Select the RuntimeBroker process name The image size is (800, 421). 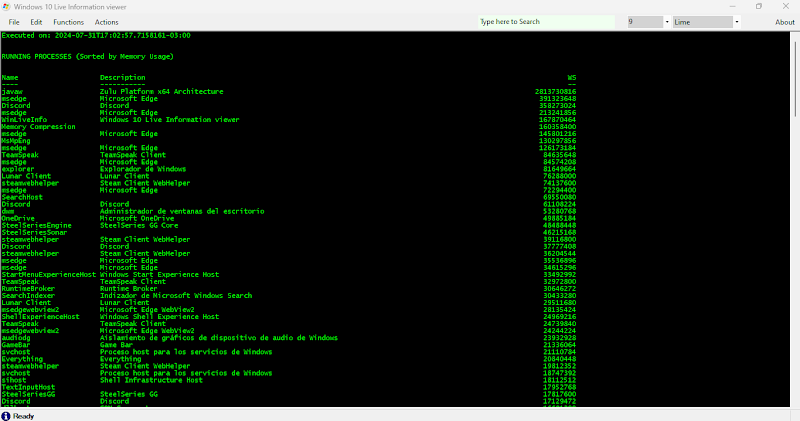click(x=28, y=289)
